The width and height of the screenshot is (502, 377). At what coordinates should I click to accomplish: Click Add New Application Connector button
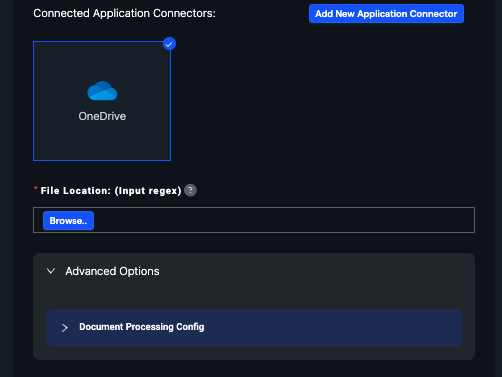pyautogui.click(x=386, y=14)
